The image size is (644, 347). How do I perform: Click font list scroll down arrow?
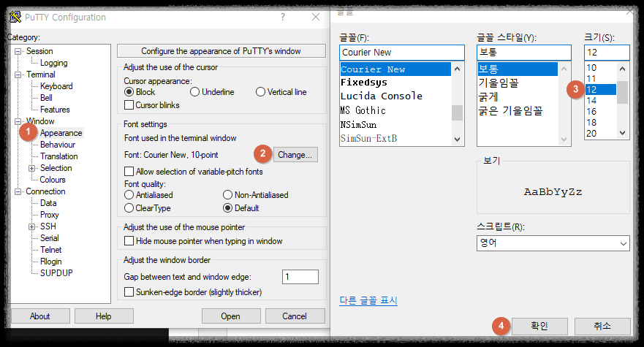click(x=457, y=140)
